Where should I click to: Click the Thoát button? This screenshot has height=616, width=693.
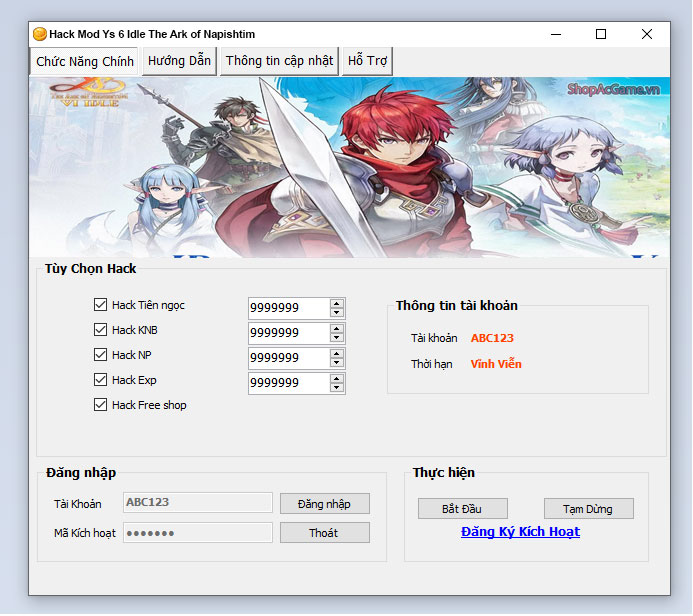click(325, 533)
